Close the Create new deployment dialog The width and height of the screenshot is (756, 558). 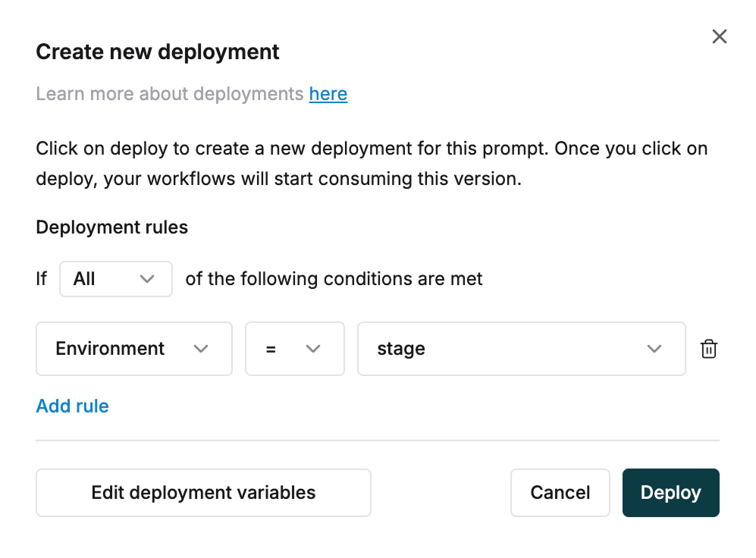pyautogui.click(x=719, y=36)
